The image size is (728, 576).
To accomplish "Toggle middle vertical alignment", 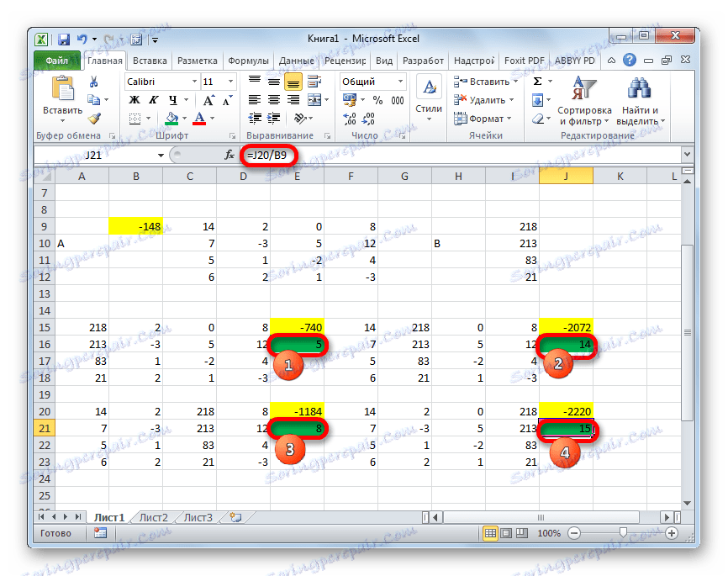I will coord(274,82).
